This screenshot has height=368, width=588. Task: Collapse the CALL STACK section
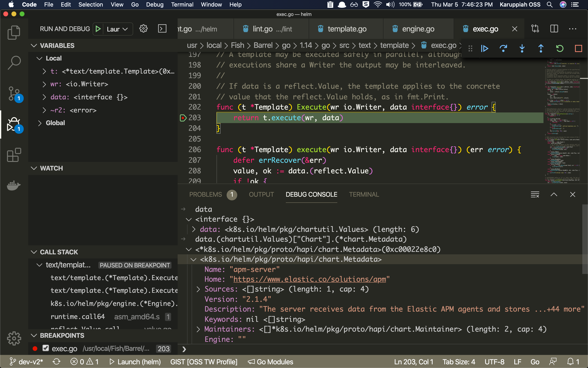[x=34, y=252]
